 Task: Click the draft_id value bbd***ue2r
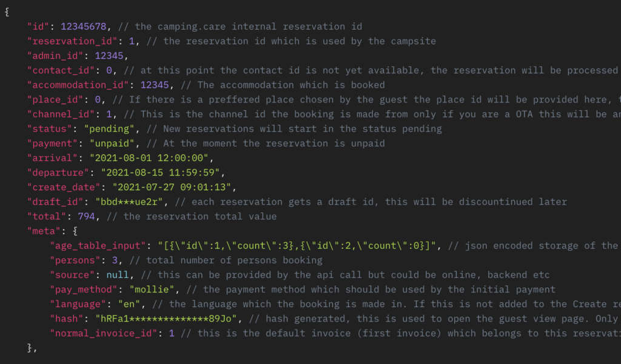coord(129,202)
